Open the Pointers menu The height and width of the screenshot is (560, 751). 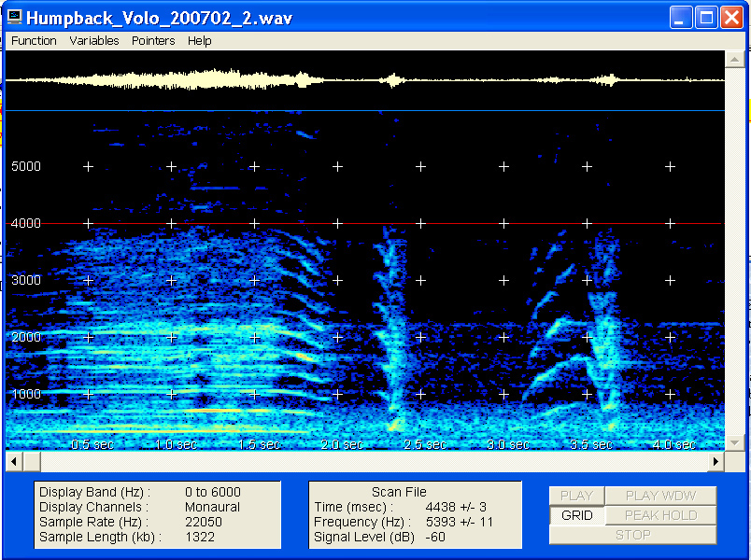click(153, 41)
